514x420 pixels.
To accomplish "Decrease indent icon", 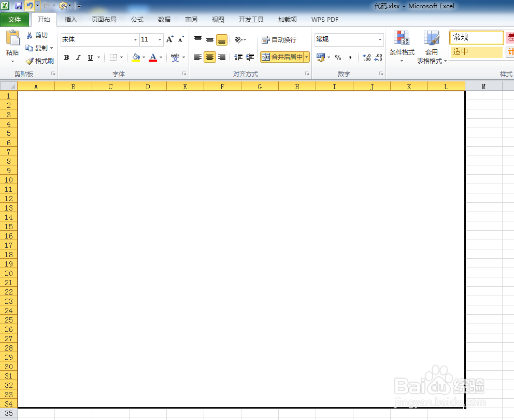I will (x=238, y=57).
